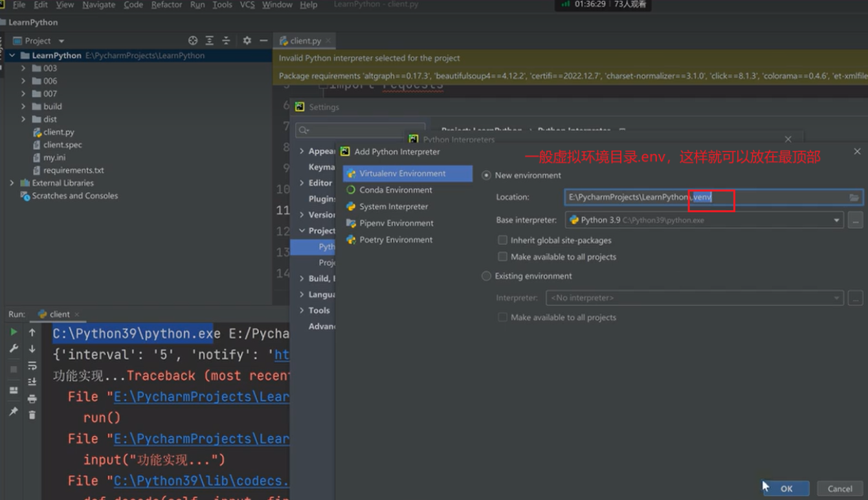The width and height of the screenshot is (868, 500).
Task: Choose Pipenv Environment option
Action: coord(396,223)
